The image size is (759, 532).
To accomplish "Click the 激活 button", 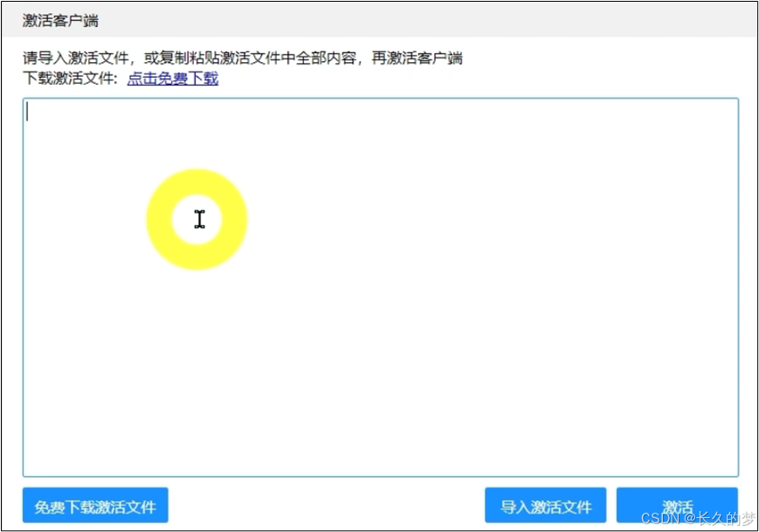I will point(677,506).
